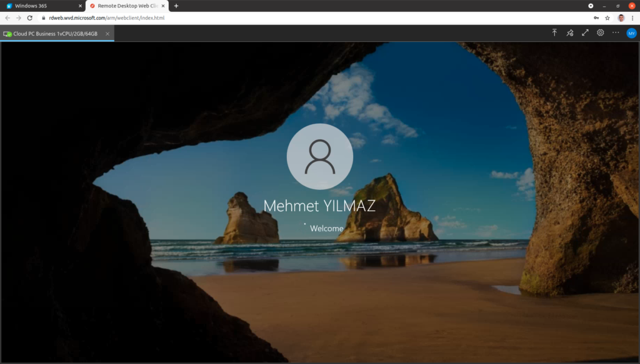
Task: Bookmark this page with the star
Action: point(607,18)
